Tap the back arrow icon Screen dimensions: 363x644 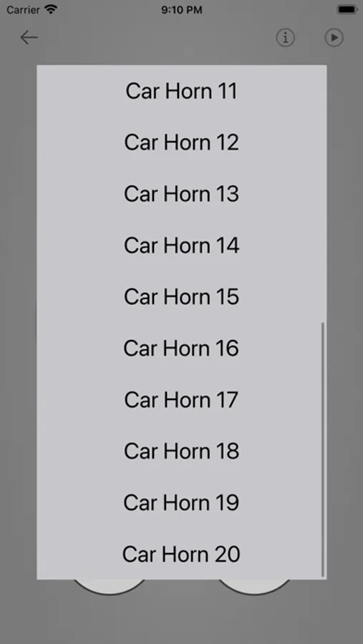[29, 38]
